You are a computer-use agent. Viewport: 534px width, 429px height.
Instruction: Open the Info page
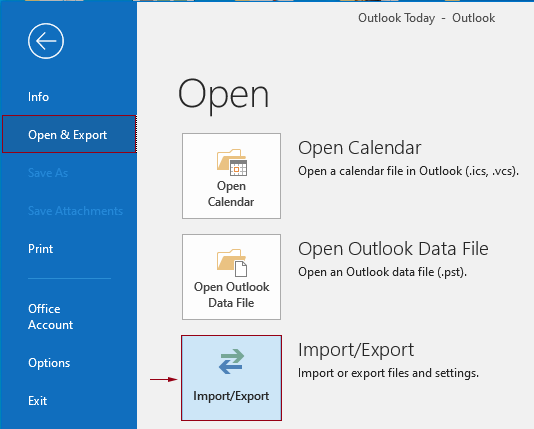(x=38, y=97)
